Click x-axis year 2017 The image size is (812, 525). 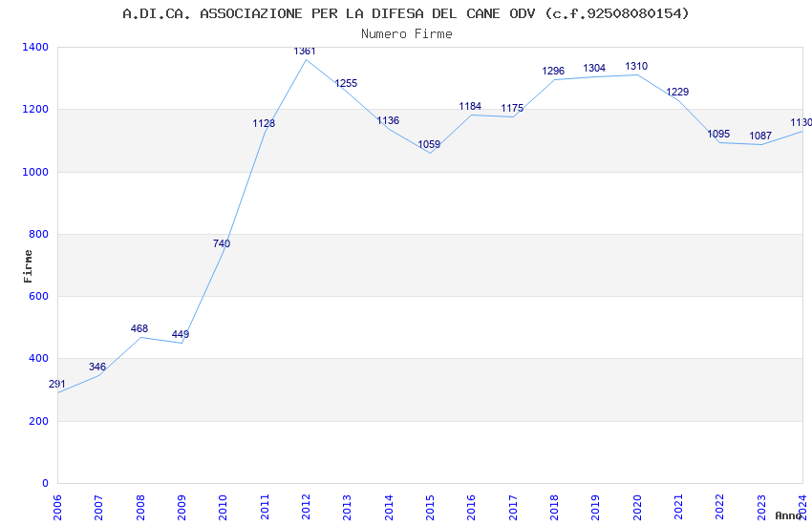tap(513, 507)
